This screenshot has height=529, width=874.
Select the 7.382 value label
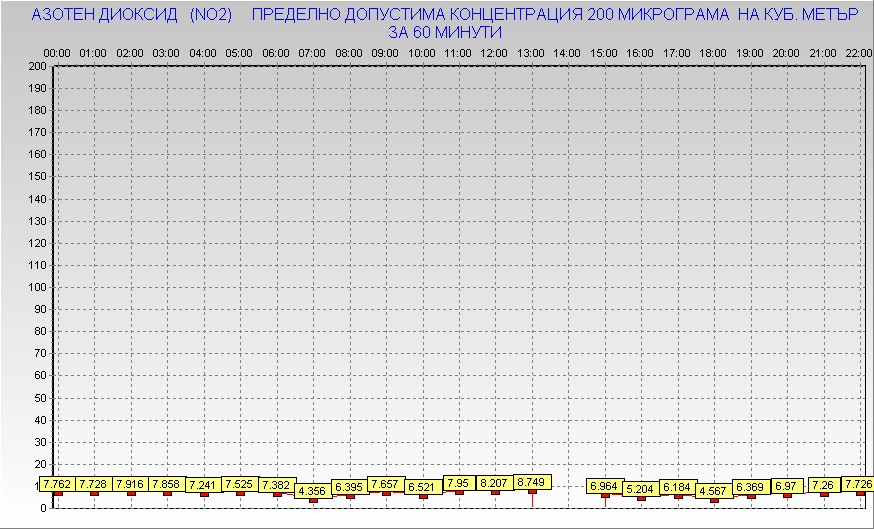coord(276,486)
